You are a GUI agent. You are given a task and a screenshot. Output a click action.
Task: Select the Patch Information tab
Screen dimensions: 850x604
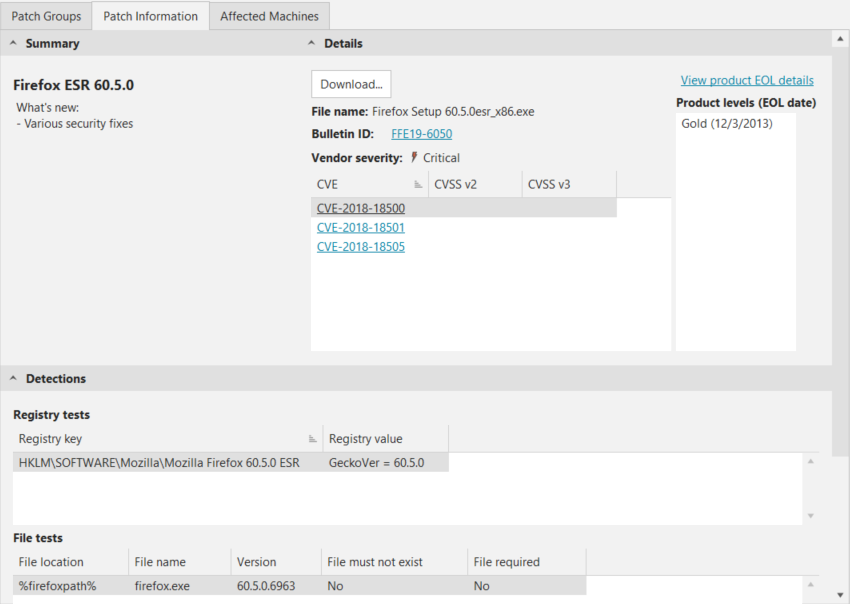[150, 16]
